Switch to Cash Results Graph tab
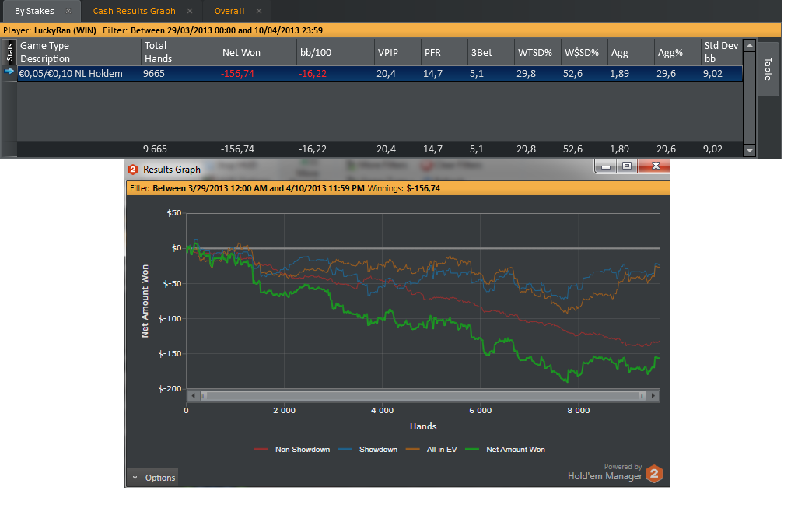The width and height of the screenshot is (812, 529). 134,11
